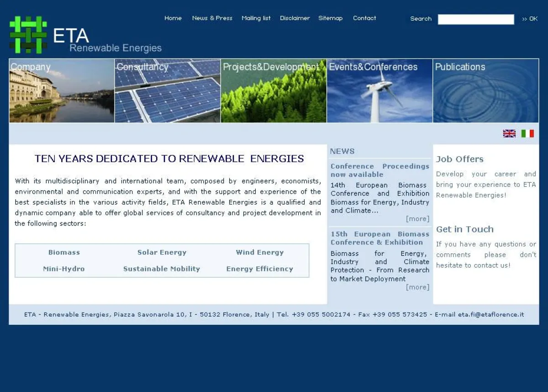Image resolution: width=548 pixels, height=392 pixels.
Task: Go to the Contact page
Action: (364, 18)
